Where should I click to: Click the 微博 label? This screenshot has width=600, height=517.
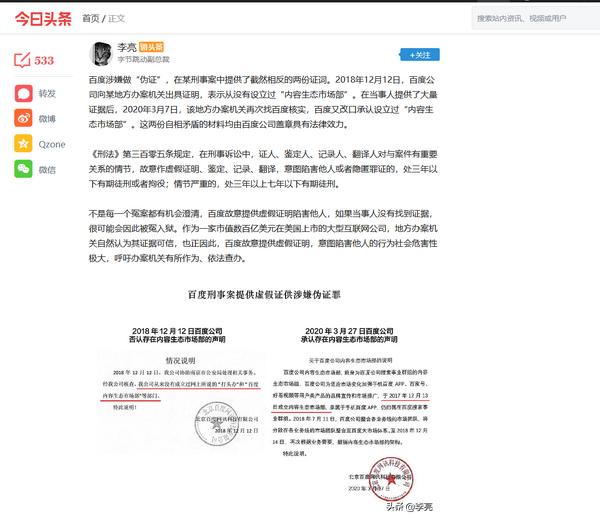pyautogui.click(x=47, y=119)
